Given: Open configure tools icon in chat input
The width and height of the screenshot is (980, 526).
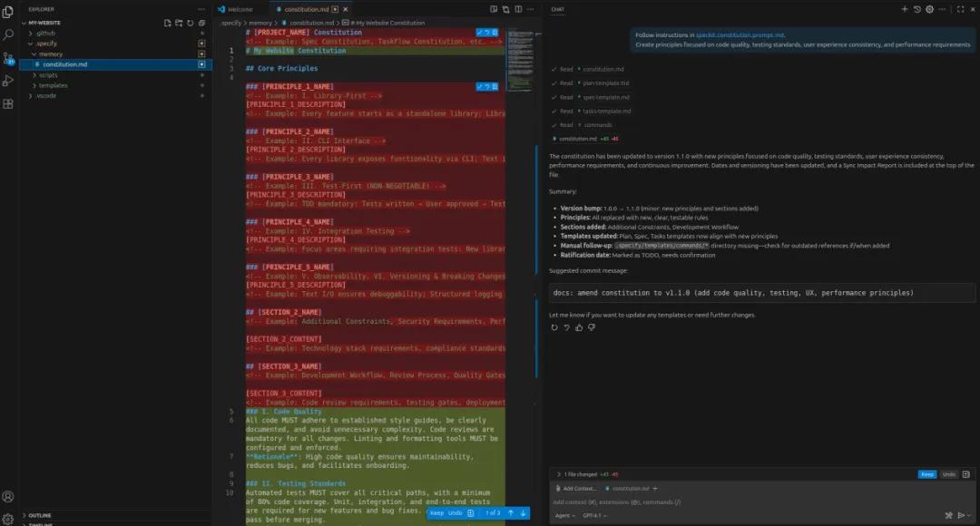Looking at the screenshot, I should (949, 515).
